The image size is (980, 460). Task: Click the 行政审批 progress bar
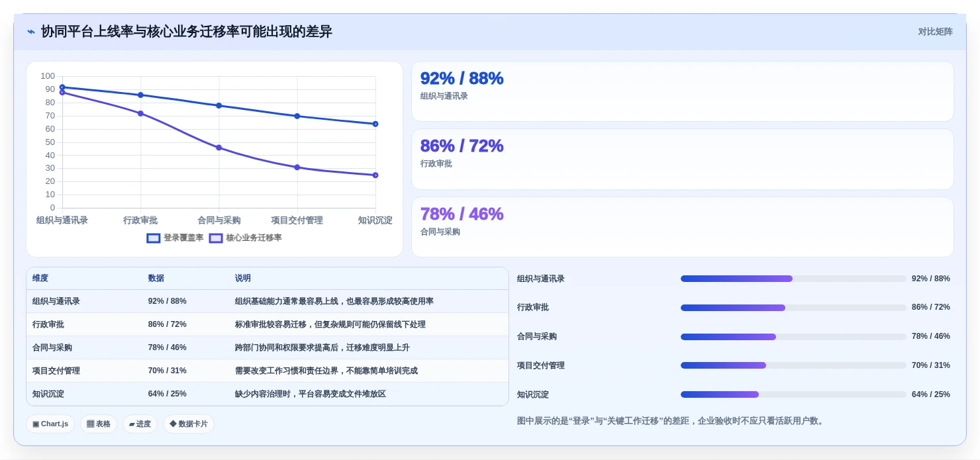click(x=793, y=308)
